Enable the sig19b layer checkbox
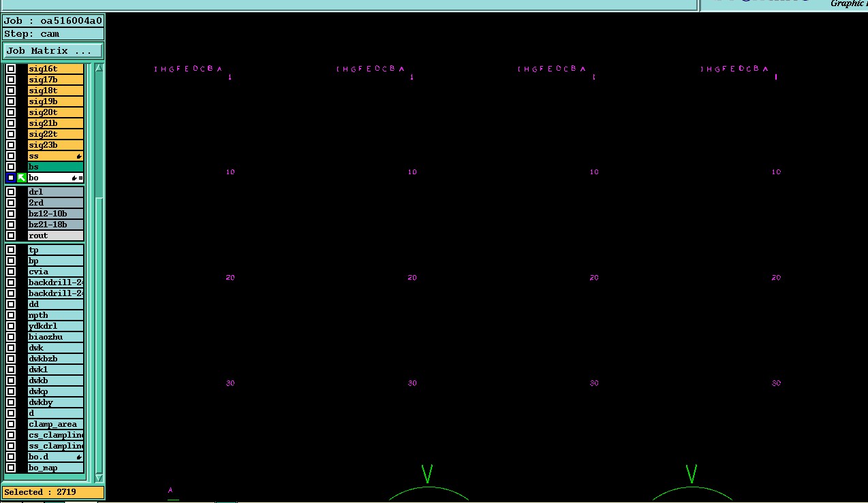868x503 pixels. click(11, 101)
